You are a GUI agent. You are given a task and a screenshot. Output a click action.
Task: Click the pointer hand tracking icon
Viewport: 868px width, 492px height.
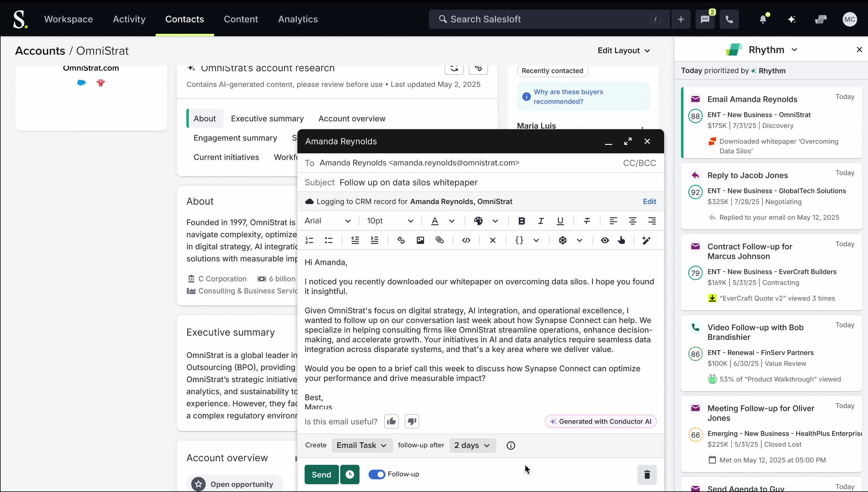tap(621, 240)
